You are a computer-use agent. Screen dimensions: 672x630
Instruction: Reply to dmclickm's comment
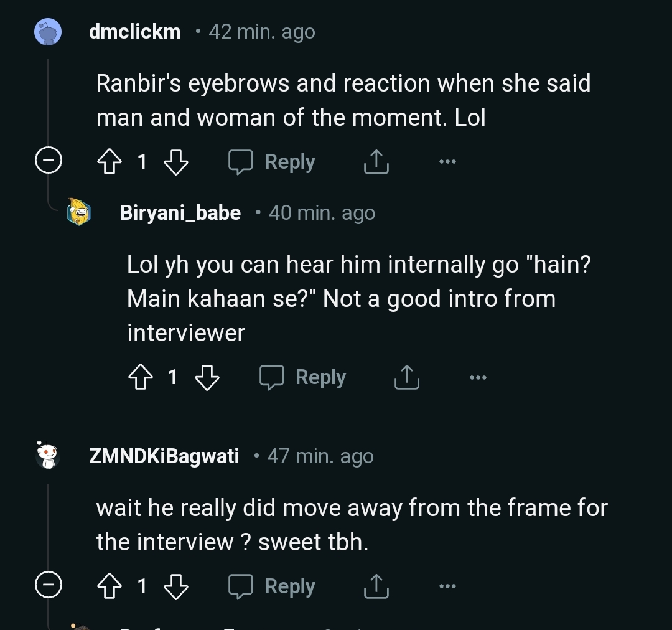pos(272,162)
